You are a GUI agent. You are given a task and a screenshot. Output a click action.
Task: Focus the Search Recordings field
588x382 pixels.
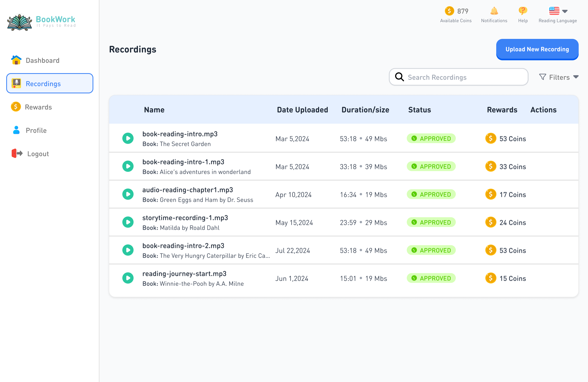(x=464, y=77)
